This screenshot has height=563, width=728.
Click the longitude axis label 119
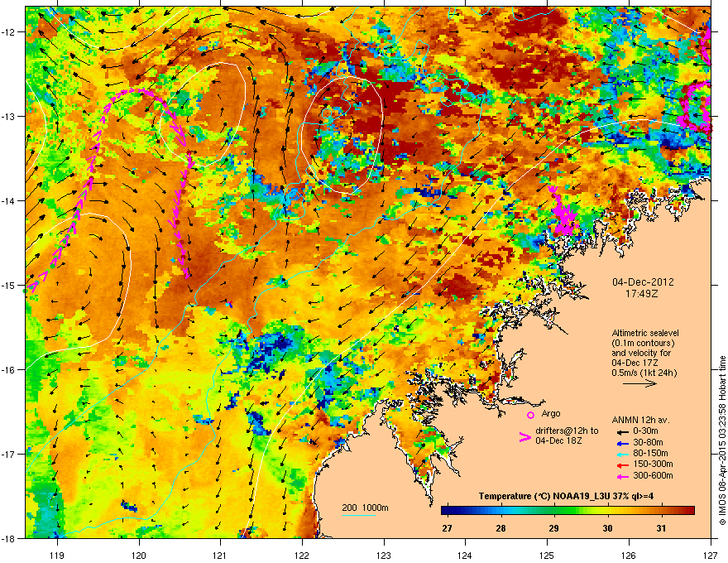pos(57,556)
